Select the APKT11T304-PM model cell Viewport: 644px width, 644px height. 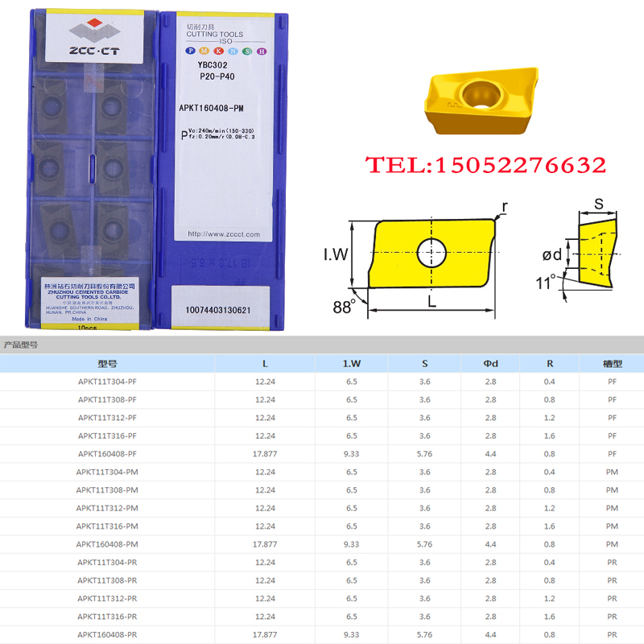pos(107,472)
